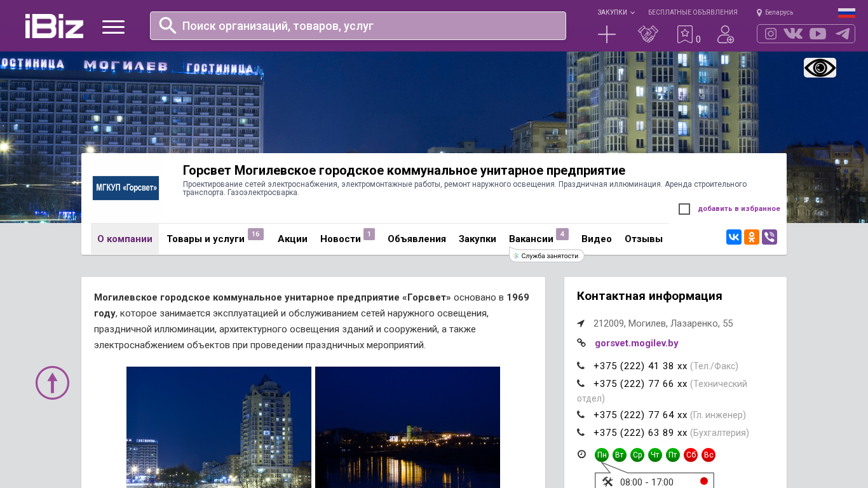This screenshot has height=488, width=868.
Task: Click the scroll-to-top arrow button
Action: (52, 383)
